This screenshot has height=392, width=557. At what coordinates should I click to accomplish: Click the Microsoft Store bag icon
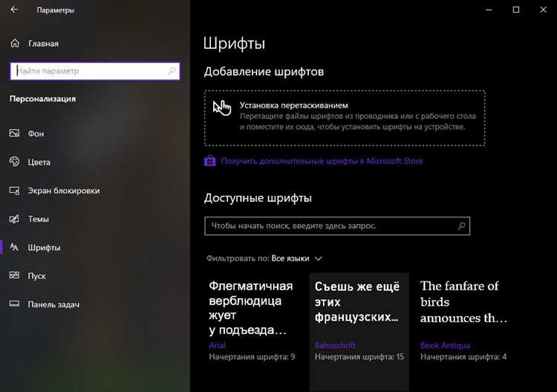click(210, 161)
